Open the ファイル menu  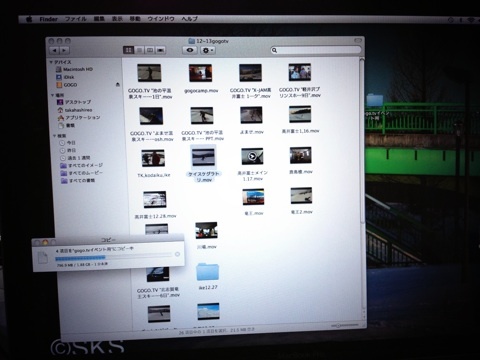76,19
